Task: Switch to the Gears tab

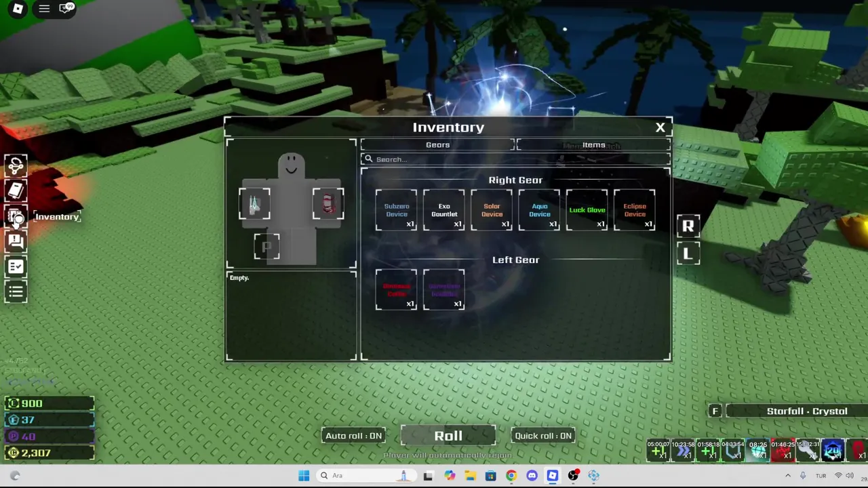Action: pos(437,144)
